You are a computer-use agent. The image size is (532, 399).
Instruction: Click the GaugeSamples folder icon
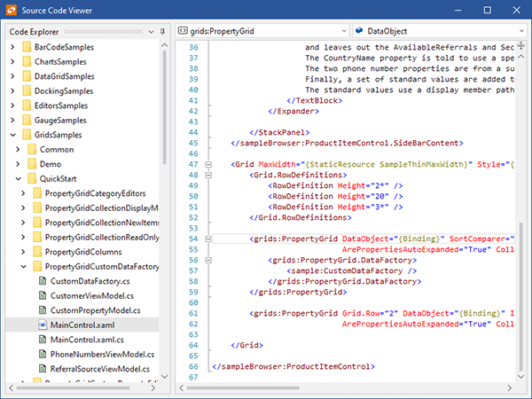point(27,120)
